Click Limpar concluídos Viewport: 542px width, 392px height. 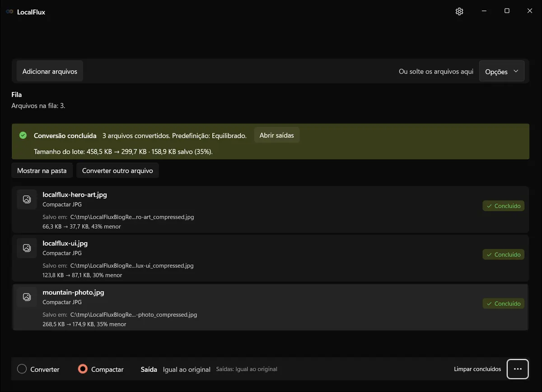[x=477, y=369]
